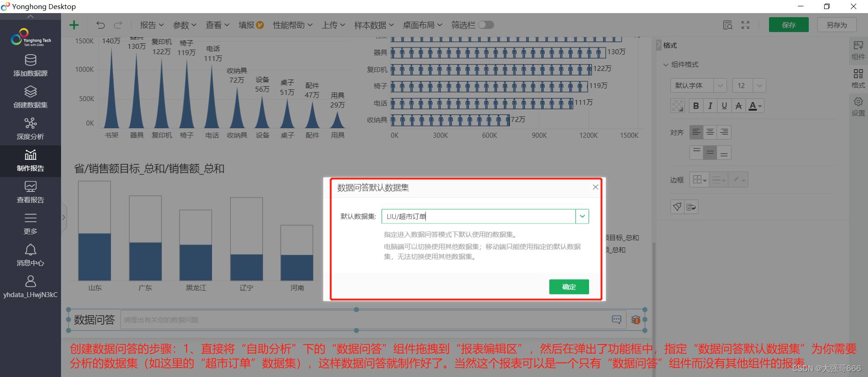Click the 确定 confirm button in dialog
Image resolution: width=868 pixels, height=377 pixels.
(569, 287)
